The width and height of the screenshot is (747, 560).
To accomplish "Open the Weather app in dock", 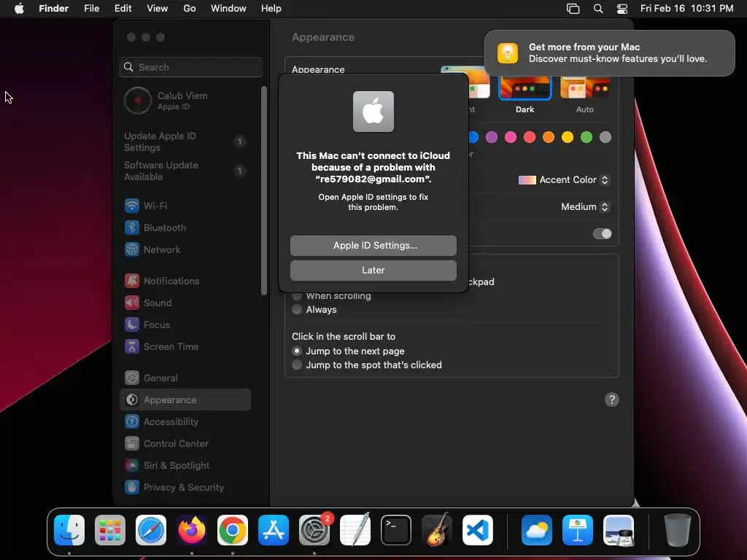I will tap(537, 530).
